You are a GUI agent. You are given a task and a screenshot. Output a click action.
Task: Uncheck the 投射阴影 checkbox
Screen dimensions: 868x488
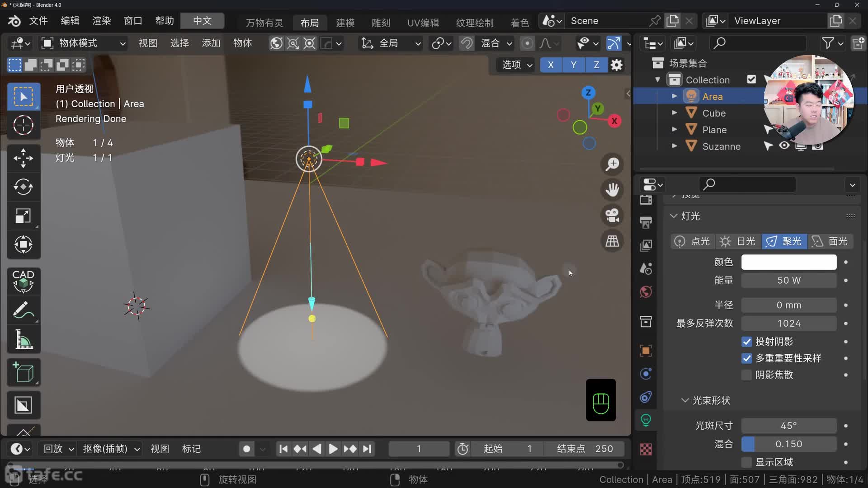[746, 342]
